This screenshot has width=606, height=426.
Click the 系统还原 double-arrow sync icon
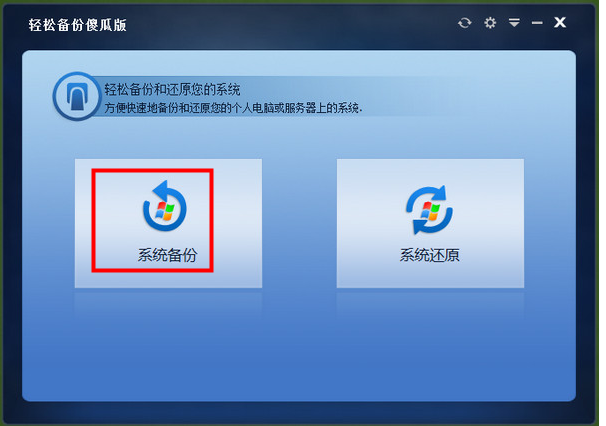tap(429, 210)
